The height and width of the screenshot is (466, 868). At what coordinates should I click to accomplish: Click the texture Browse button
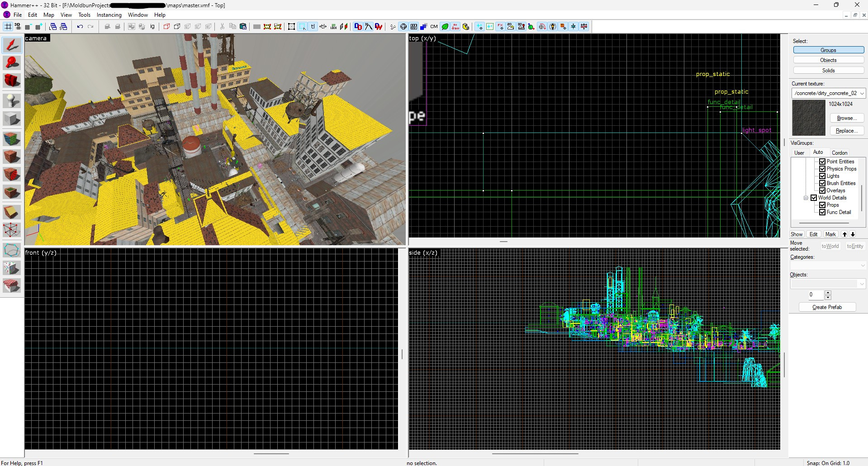(x=846, y=118)
